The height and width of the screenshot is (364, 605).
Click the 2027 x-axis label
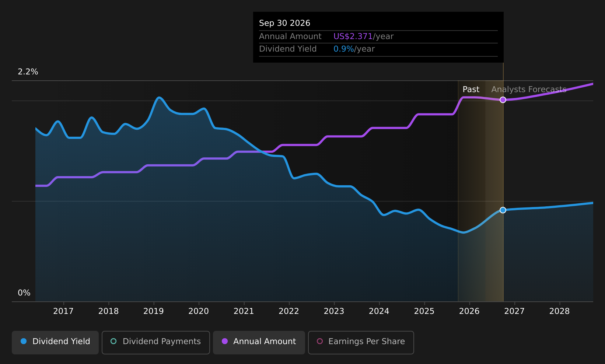coord(514,311)
